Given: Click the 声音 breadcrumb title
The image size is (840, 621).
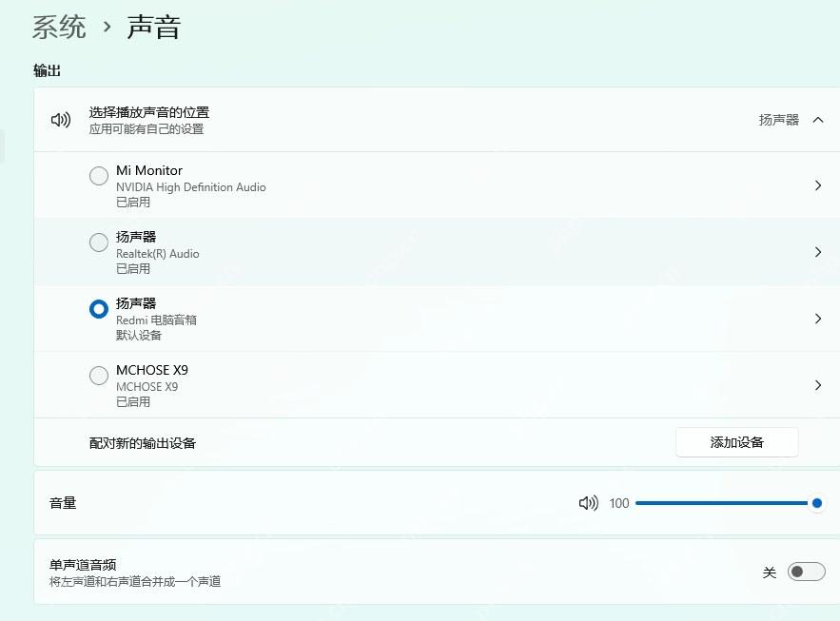Looking at the screenshot, I should pos(154,27).
